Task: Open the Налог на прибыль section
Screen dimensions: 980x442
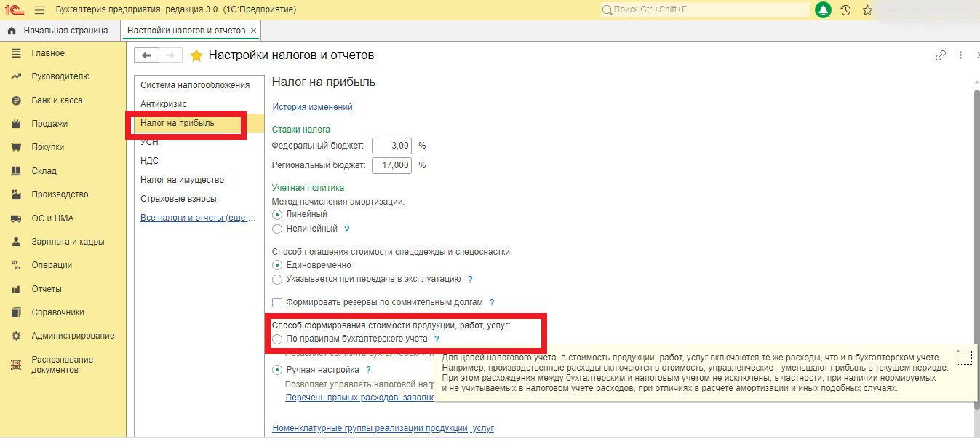Action: [178, 123]
